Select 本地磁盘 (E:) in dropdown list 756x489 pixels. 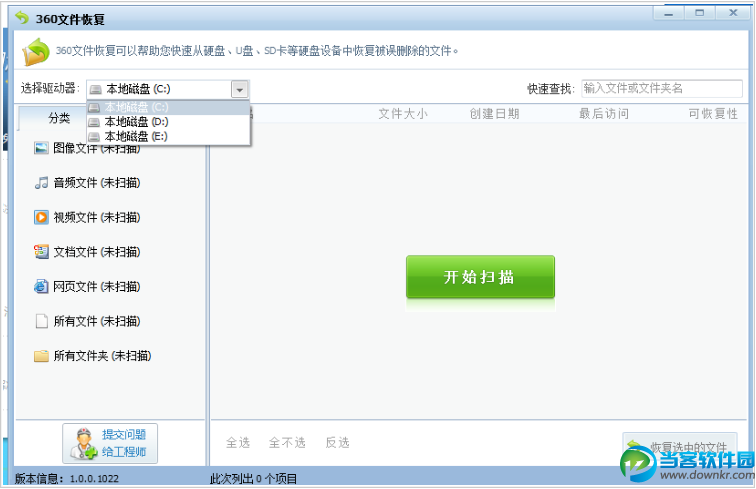point(168,136)
